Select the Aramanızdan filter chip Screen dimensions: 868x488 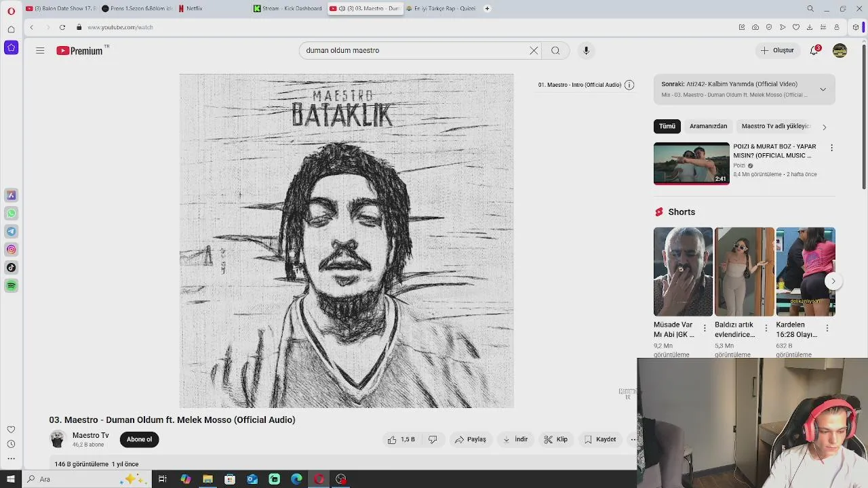click(708, 126)
